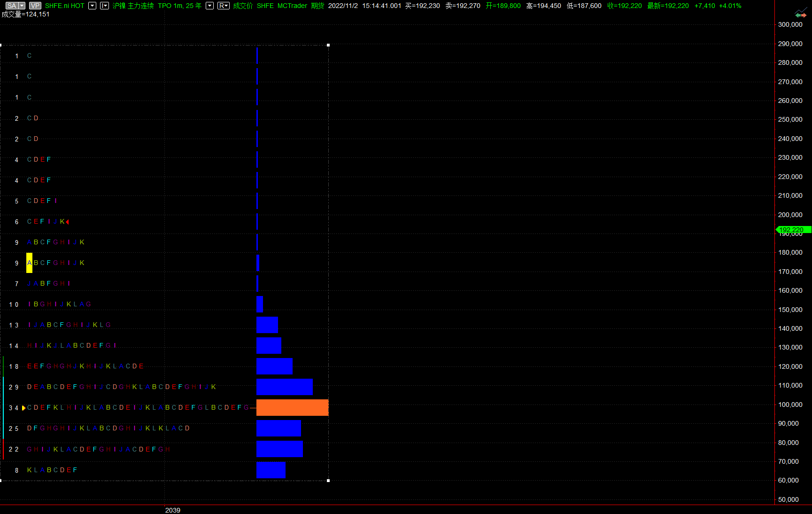Click the TPO 1m, 25 年 resolution label
The height and width of the screenshot is (514, 812).
[x=179, y=6]
